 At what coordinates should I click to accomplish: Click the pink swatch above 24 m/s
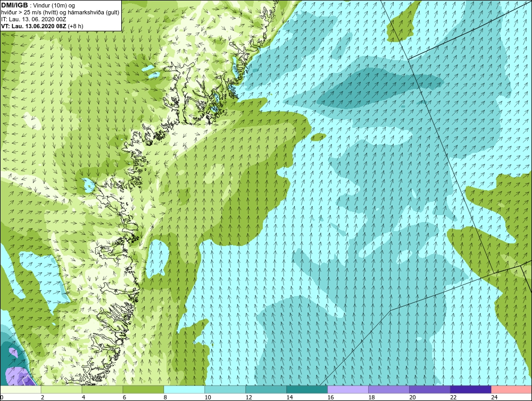click(511, 389)
